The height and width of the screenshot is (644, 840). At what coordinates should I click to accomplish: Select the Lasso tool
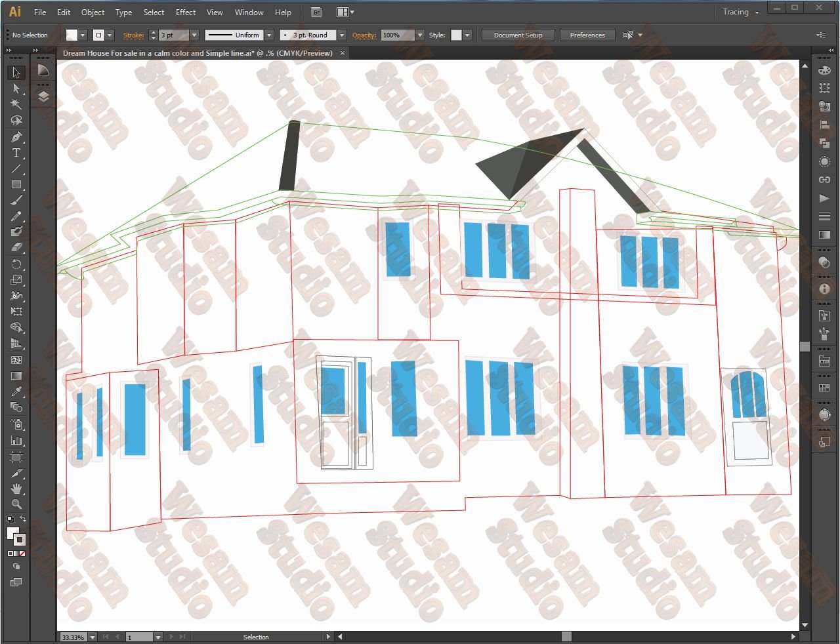[16, 121]
